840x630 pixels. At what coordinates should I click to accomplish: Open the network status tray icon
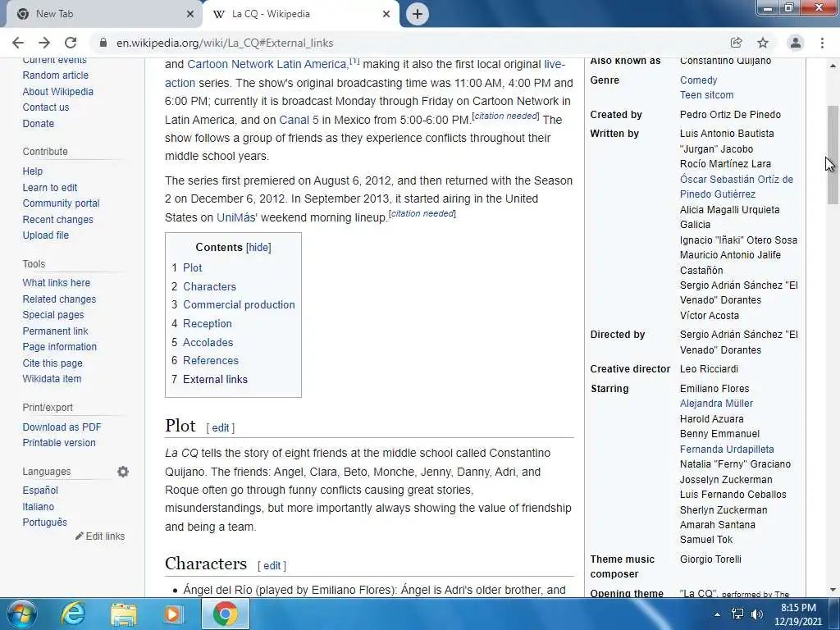point(737,614)
